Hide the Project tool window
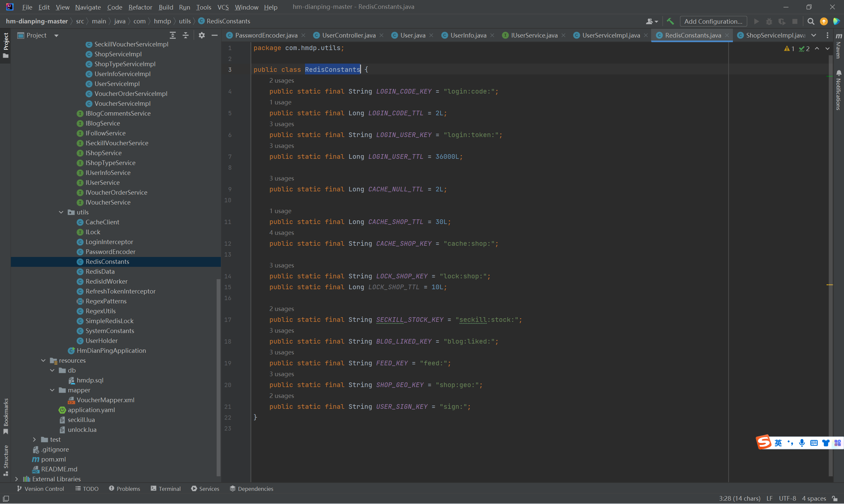The height and width of the screenshot is (504, 844). (215, 35)
